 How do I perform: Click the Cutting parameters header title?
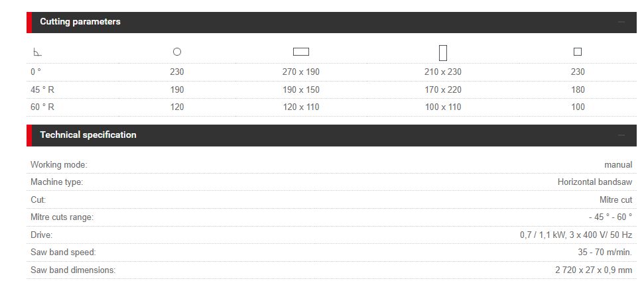(x=80, y=22)
